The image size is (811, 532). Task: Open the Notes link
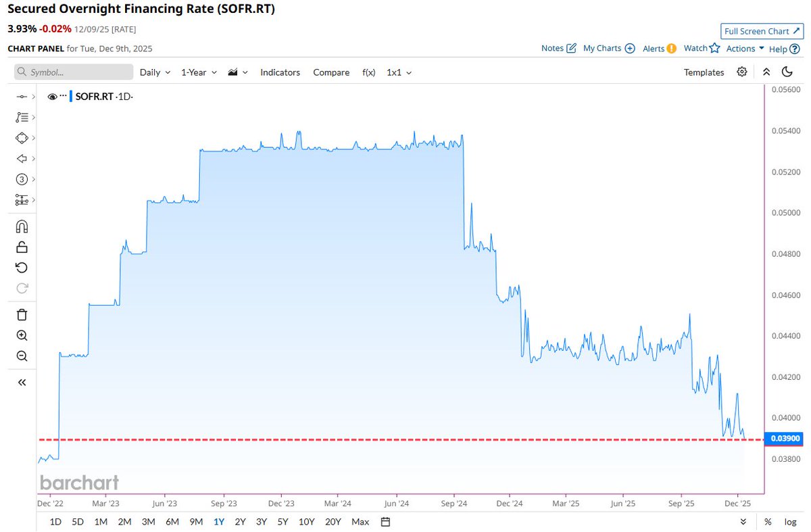point(552,49)
